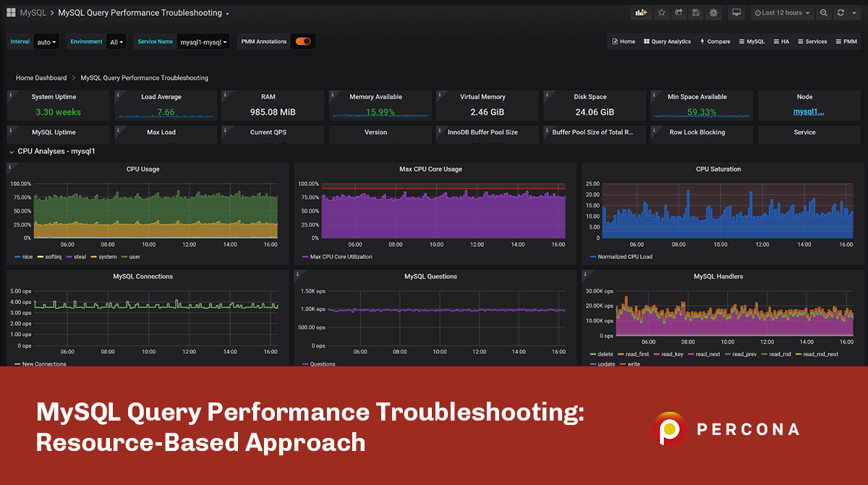This screenshot has width=868, height=485.
Task: Refresh the dashboard with the refresh icon
Action: click(x=841, y=12)
